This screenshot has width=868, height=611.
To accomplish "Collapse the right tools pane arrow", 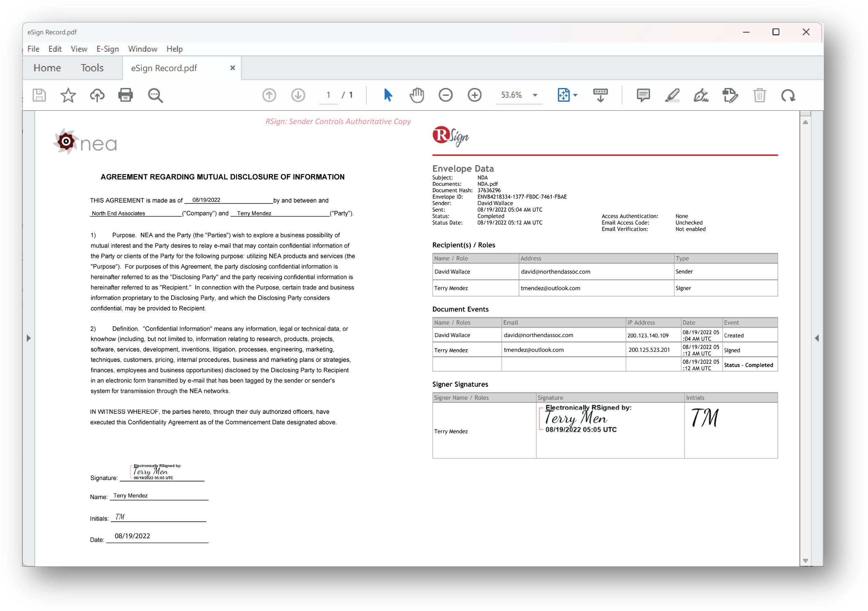I will (817, 338).
